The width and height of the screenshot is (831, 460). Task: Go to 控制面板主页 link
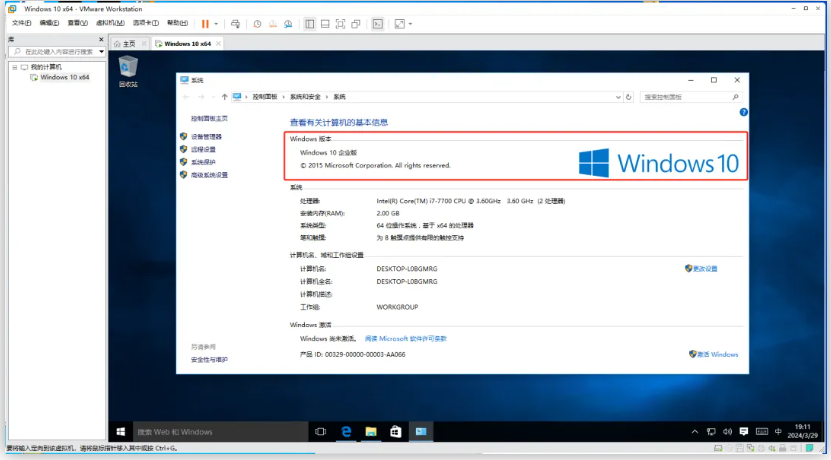click(209, 118)
